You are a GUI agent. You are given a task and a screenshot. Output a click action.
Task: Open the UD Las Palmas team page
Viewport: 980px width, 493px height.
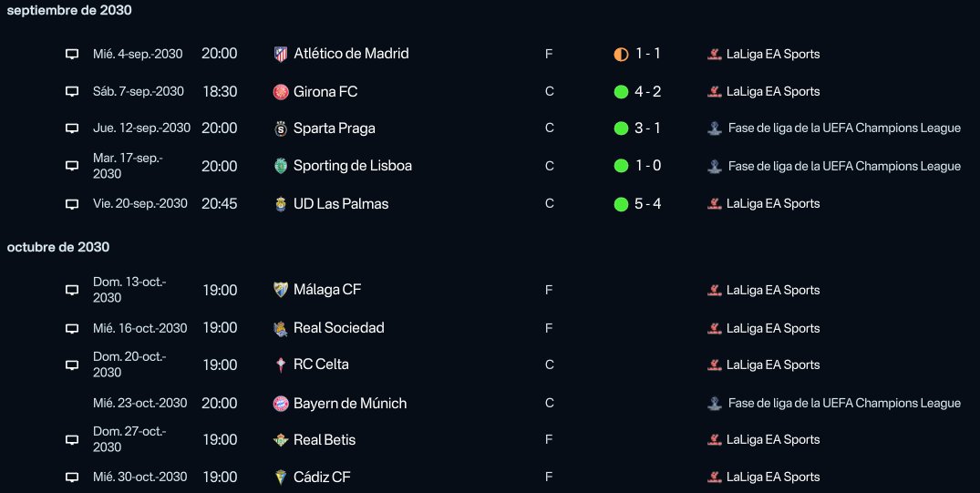click(341, 204)
